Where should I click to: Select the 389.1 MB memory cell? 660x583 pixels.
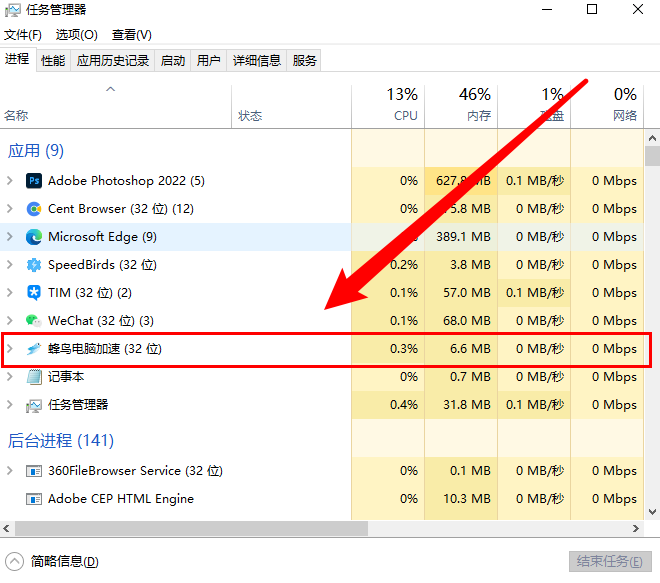click(x=463, y=237)
